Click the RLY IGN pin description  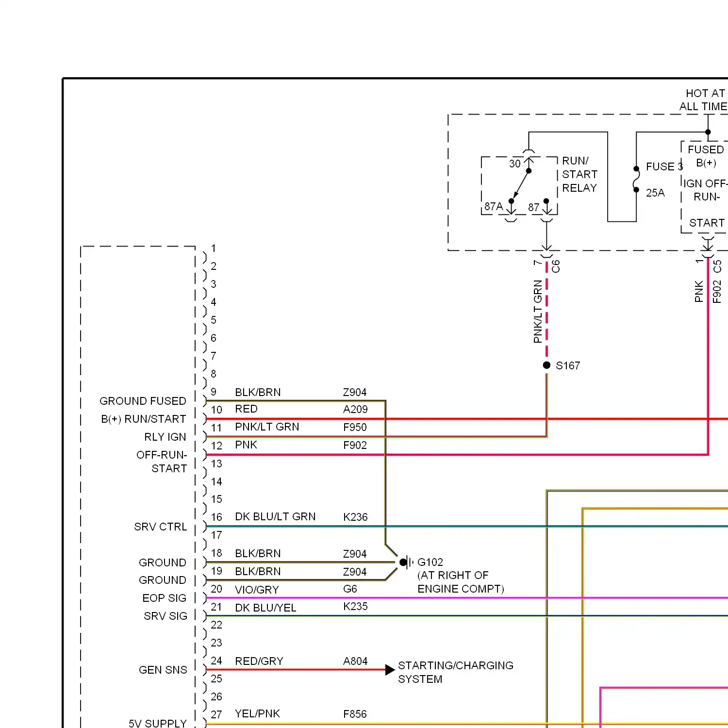(165, 437)
